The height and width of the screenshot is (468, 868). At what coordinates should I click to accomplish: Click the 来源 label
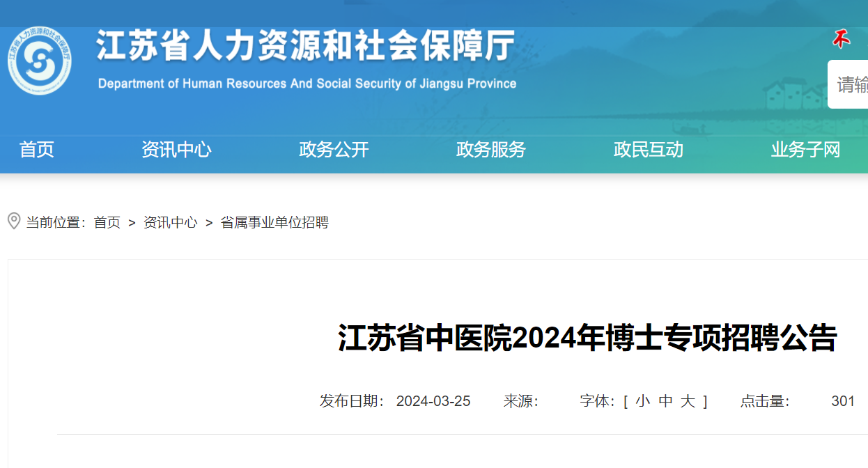[x=521, y=401]
